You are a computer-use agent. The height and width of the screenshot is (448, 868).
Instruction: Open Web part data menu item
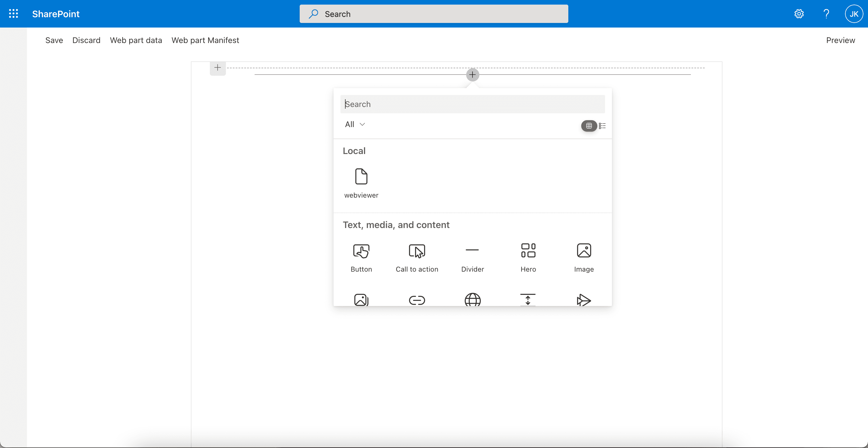click(x=136, y=40)
